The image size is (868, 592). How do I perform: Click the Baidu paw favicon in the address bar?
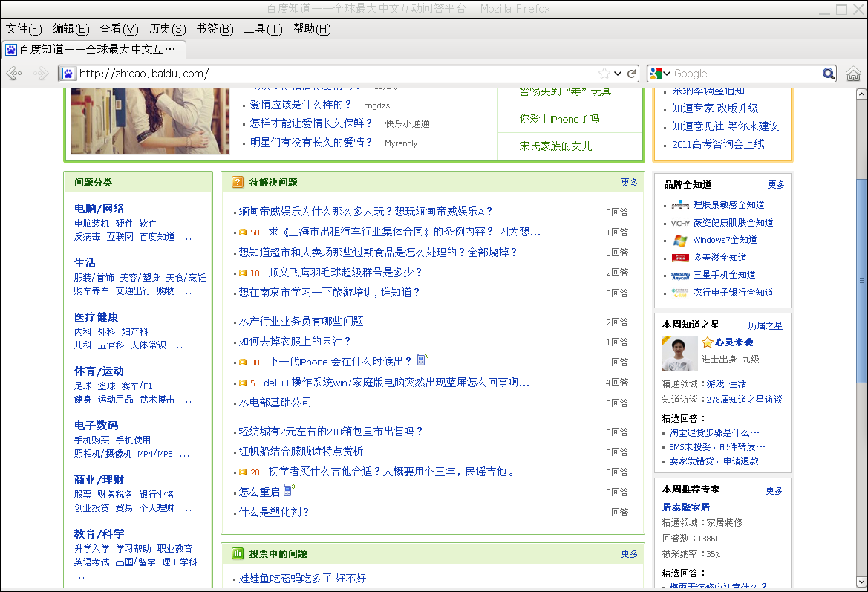(68, 74)
